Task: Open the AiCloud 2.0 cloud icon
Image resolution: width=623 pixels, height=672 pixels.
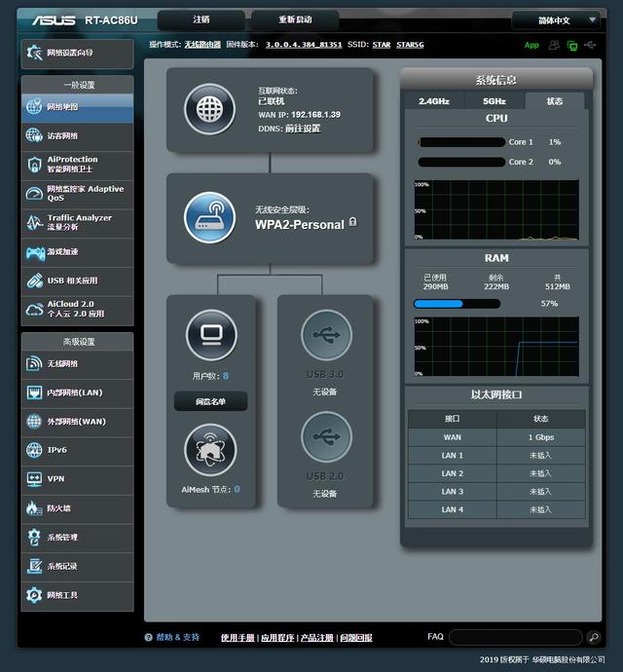Action: click(x=34, y=309)
